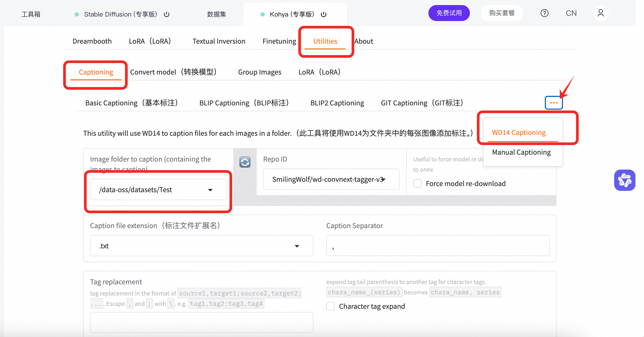Click the Tag replacement text box
The width and height of the screenshot is (644, 337).
pos(202,322)
